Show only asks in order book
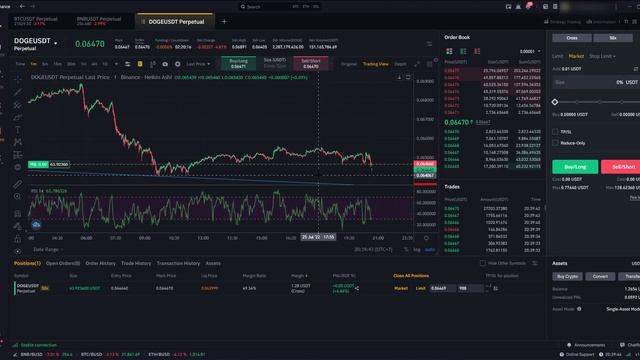Screen dimensions: 640x360 pos(477,51)
